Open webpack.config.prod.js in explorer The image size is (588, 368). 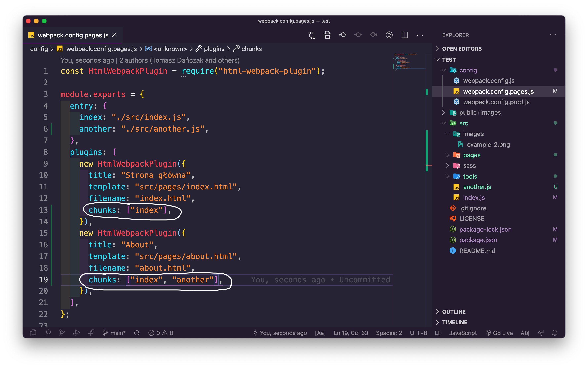pyautogui.click(x=499, y=102)
